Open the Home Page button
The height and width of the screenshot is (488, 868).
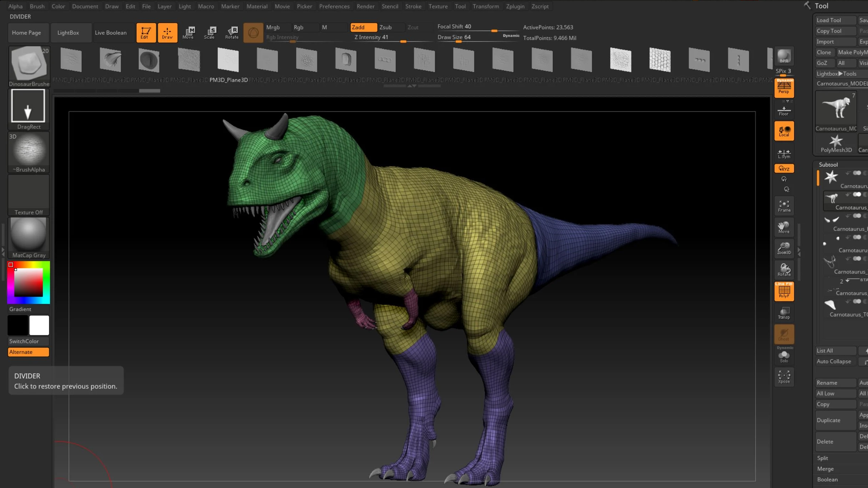[x=29, y=32]
